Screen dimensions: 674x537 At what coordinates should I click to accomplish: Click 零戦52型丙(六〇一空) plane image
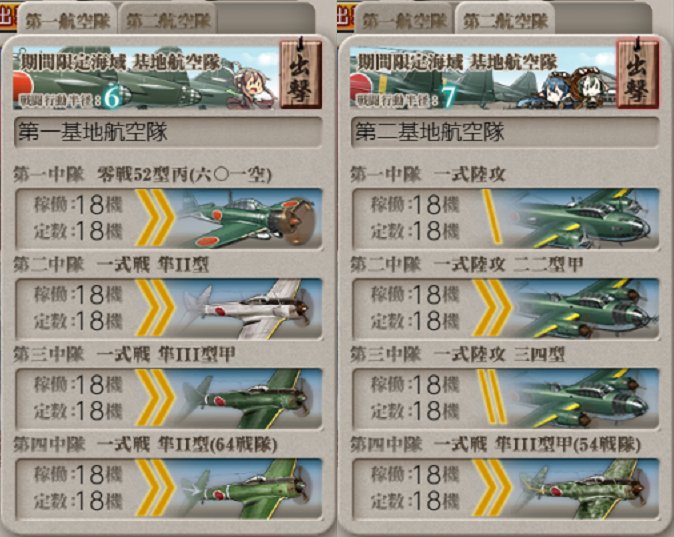tap(249, 218)
